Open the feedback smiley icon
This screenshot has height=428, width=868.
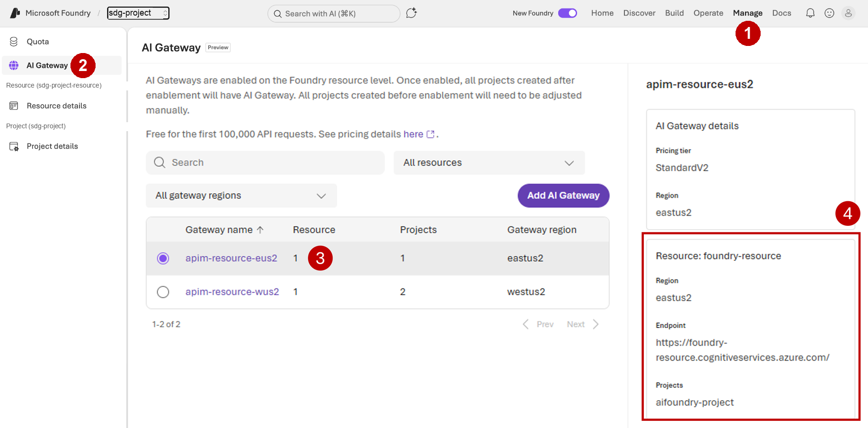pyautogui.click(x=829, y=13)
